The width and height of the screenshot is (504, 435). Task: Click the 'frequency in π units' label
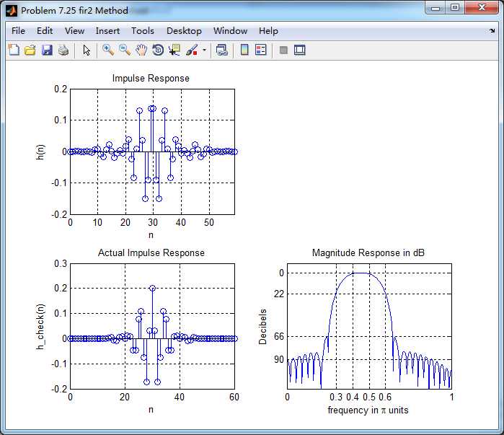click(368, 410)
